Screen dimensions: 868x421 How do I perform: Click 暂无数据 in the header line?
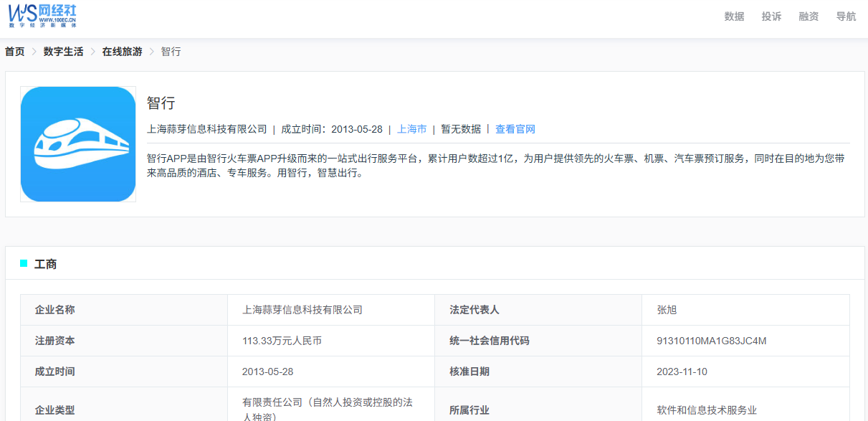pos(461,129)
